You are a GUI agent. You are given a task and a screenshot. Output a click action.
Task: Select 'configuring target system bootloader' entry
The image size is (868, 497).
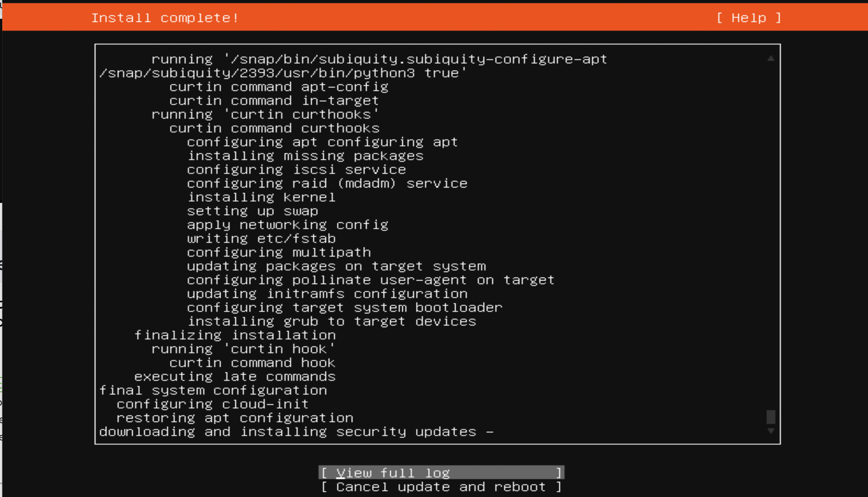[x=344, y=307]
